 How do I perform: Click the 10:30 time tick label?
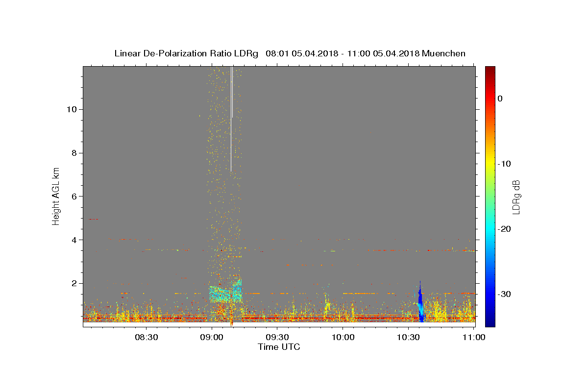pyautogui.click(x=409, y=337)
